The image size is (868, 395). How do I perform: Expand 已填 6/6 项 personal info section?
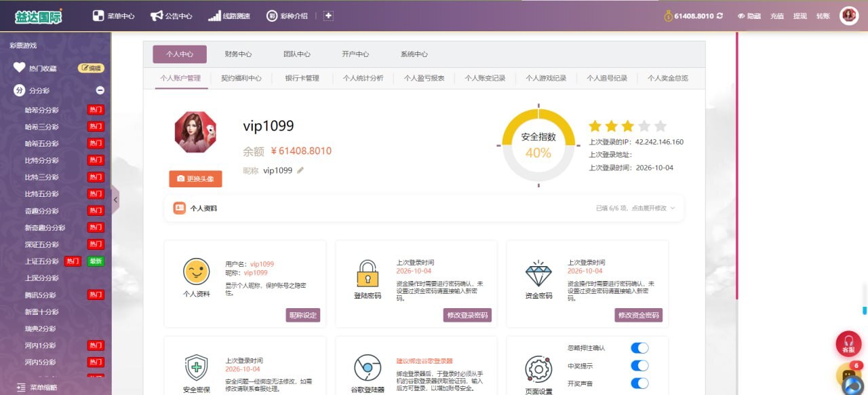pyautogui.click(x=635, y=208)
